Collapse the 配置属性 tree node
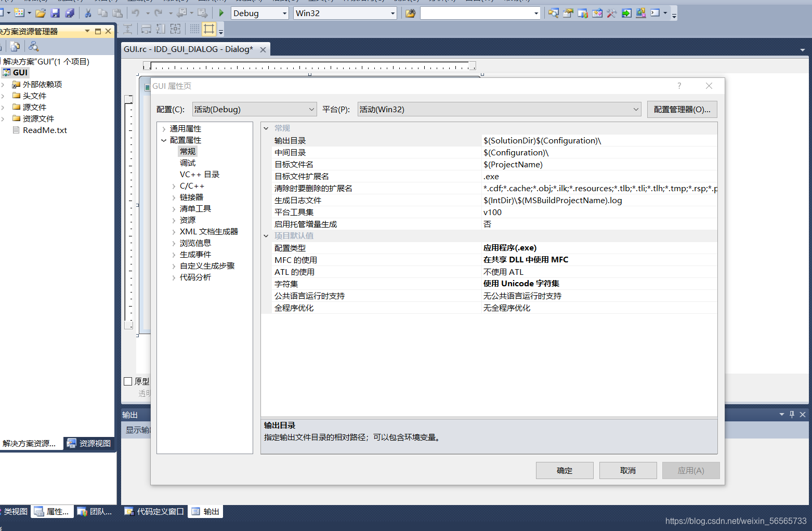 coord(164,140)
